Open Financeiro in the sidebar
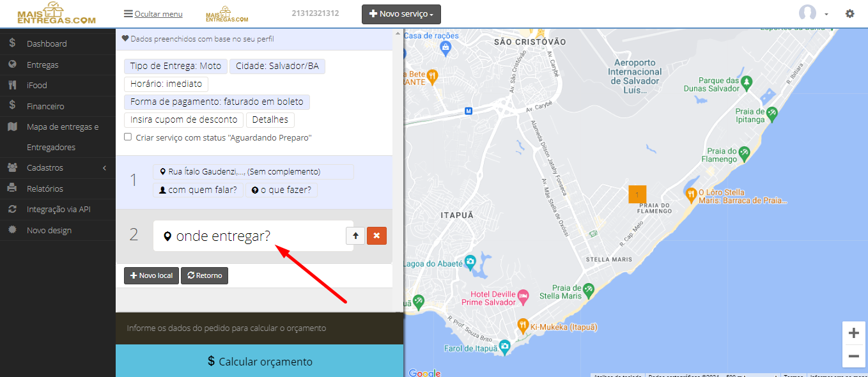This screenshot has width=868, height=377. [58, 106]
